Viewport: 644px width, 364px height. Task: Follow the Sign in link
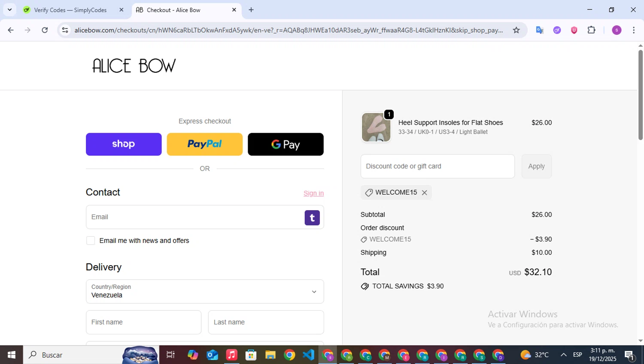point(313,193)
